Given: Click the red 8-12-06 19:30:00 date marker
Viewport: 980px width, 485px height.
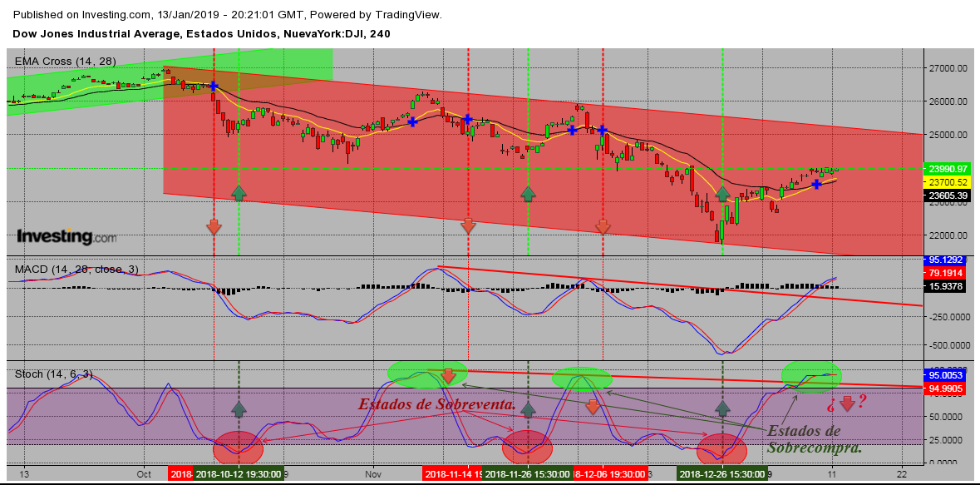Looking at the screenshot, I should 610,474.
